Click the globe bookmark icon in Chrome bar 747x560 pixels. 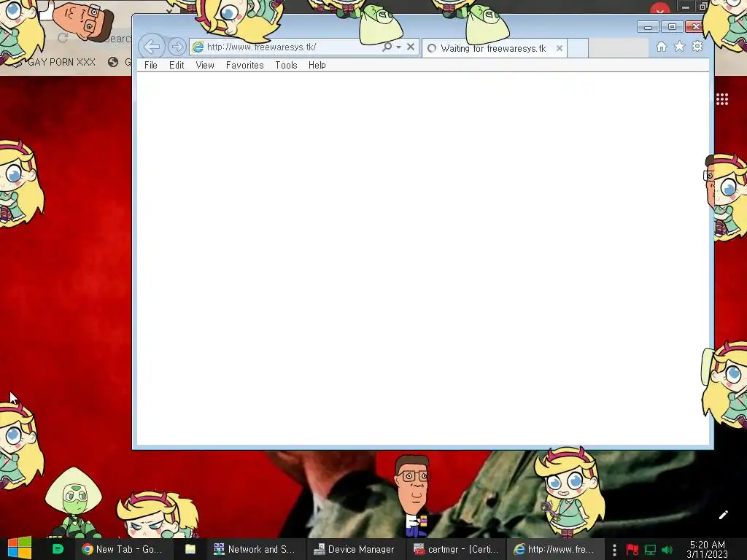pyautogui.click(x=113, y=62)
